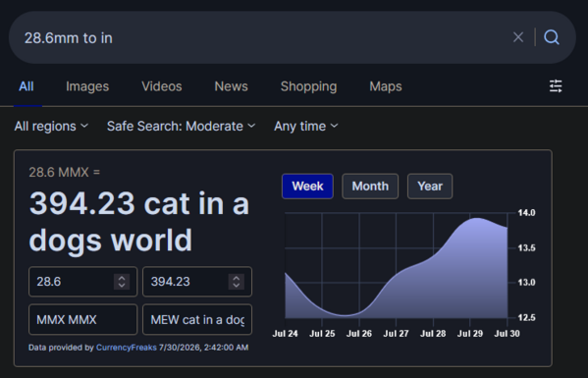588x378 pixels.
Task: Click the MEW cat in a dog currency field
Action: click(x=197, y=319)
